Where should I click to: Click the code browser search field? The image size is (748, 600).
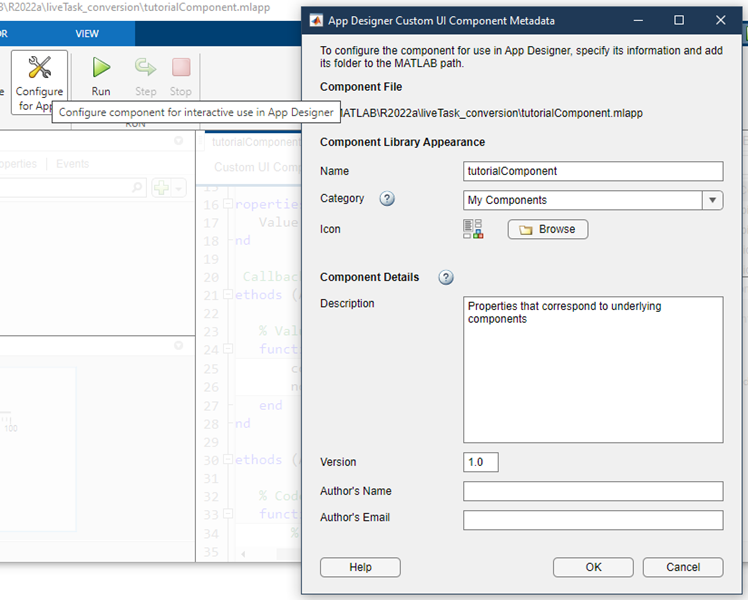[73, 188]
